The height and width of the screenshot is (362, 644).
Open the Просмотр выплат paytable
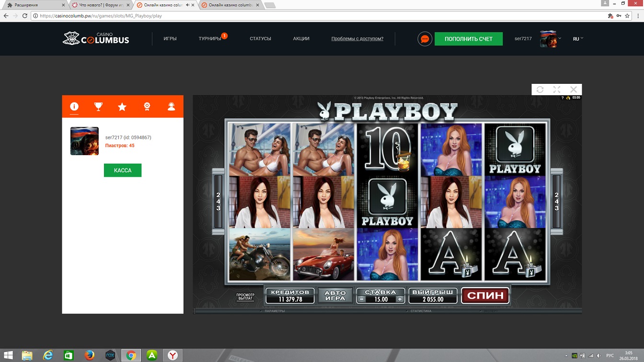point(245,297)
